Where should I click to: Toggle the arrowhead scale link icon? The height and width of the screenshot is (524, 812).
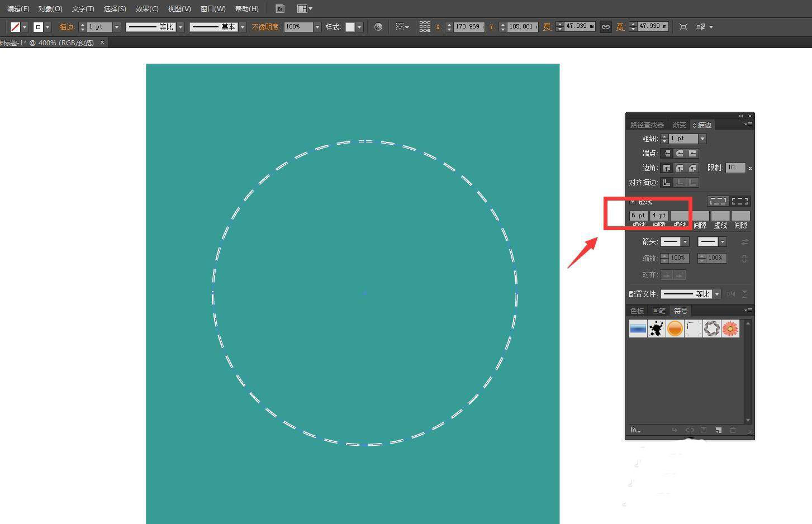(x=744, y=258)
